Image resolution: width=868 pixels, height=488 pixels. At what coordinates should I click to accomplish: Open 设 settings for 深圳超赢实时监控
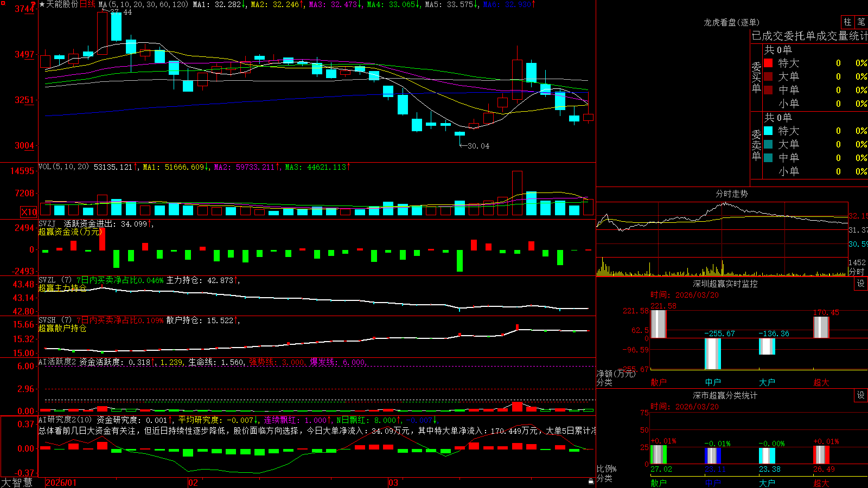(860, 284)
